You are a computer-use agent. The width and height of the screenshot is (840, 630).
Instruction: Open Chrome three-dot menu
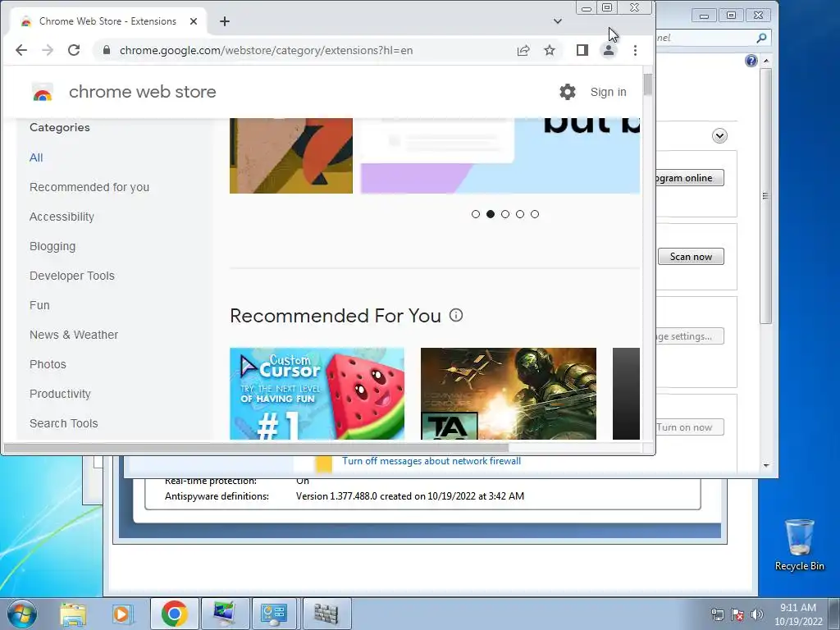coord(636,50)
